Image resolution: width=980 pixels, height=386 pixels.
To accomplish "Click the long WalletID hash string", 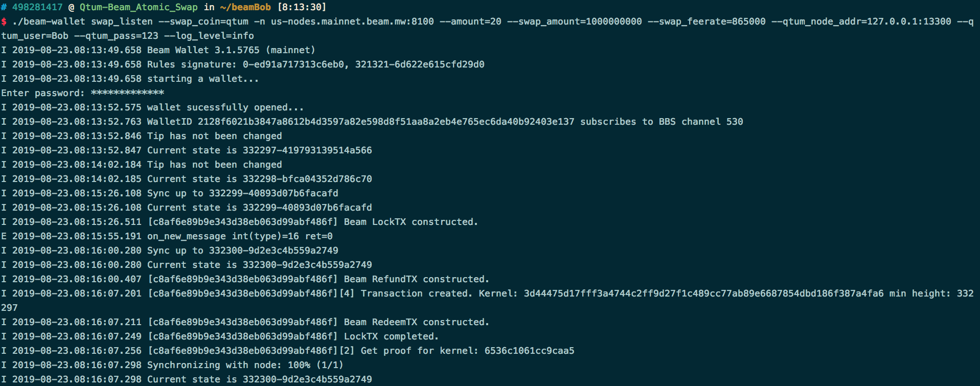I will [386, 122].
